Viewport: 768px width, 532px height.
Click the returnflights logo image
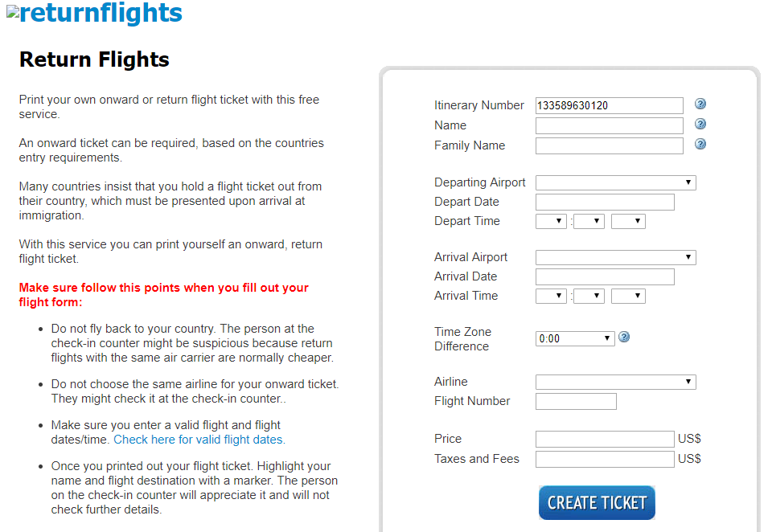pyautogui.click(x=94, y=14)
